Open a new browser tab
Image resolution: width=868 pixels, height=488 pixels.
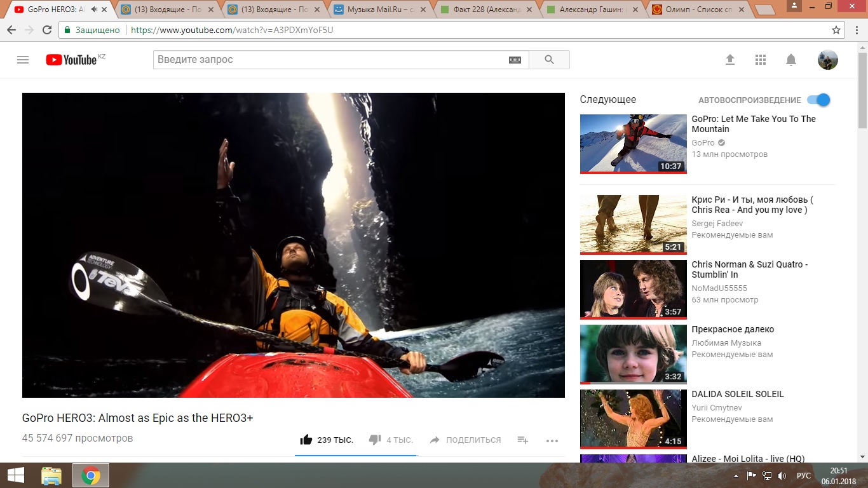(x=765, y=10)
